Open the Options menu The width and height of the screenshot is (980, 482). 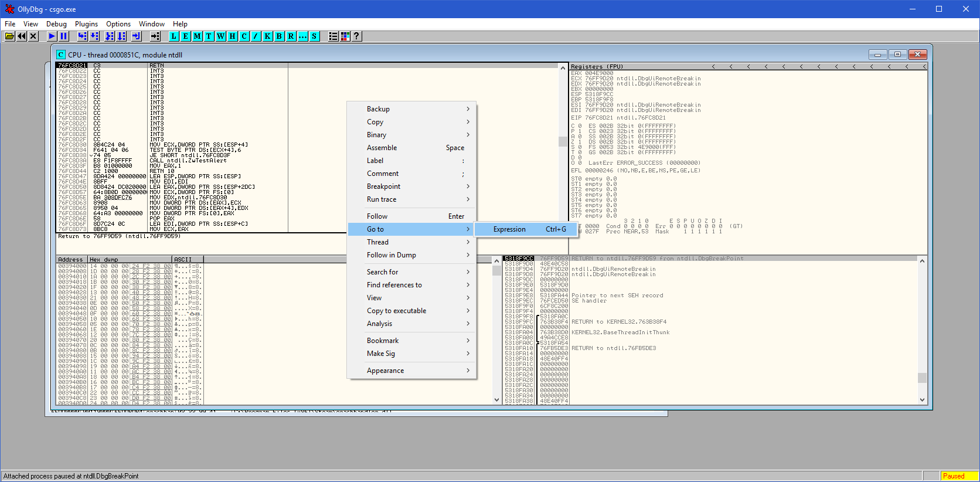click(x=118, y=24)
